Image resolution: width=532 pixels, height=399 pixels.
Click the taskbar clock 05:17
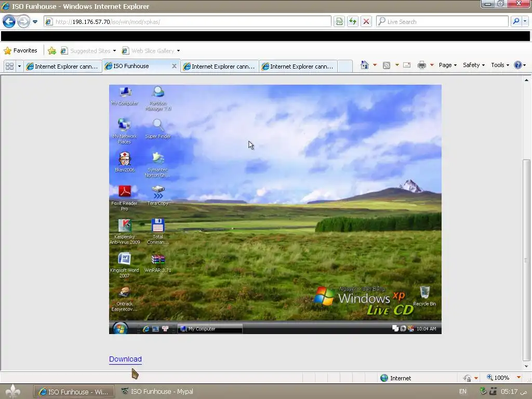[x=514, y=392]
